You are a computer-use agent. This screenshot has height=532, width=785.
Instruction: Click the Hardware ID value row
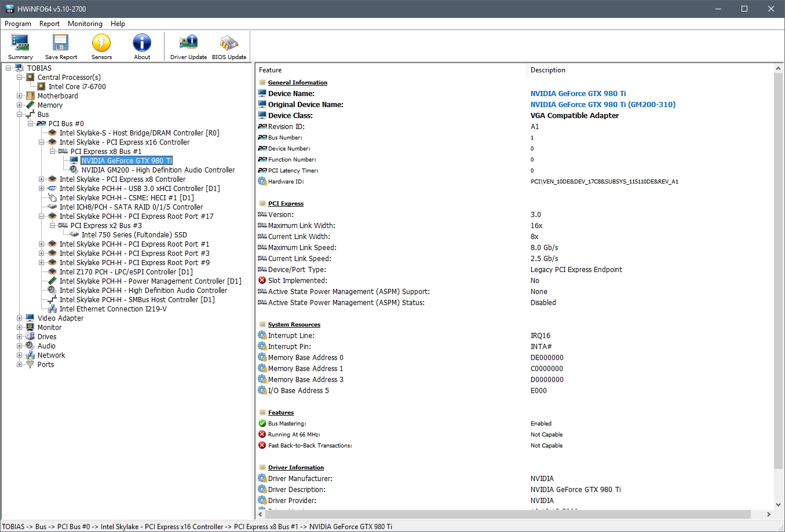pyautogui.click(x=604, y=182)
